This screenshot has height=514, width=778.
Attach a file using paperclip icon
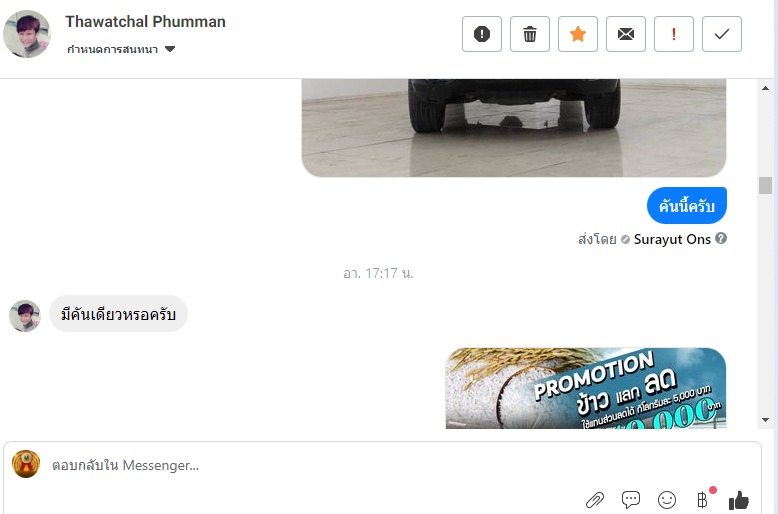click(594, 500)
